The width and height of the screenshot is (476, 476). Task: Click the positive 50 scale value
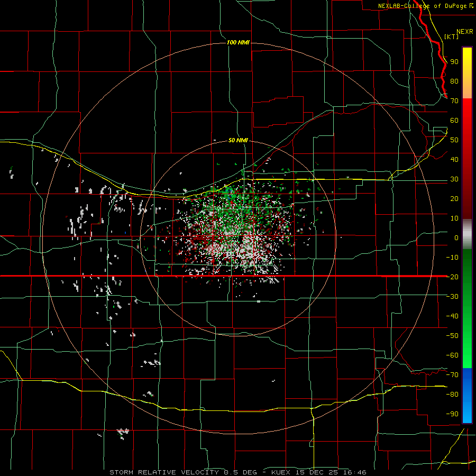point(454,140)
